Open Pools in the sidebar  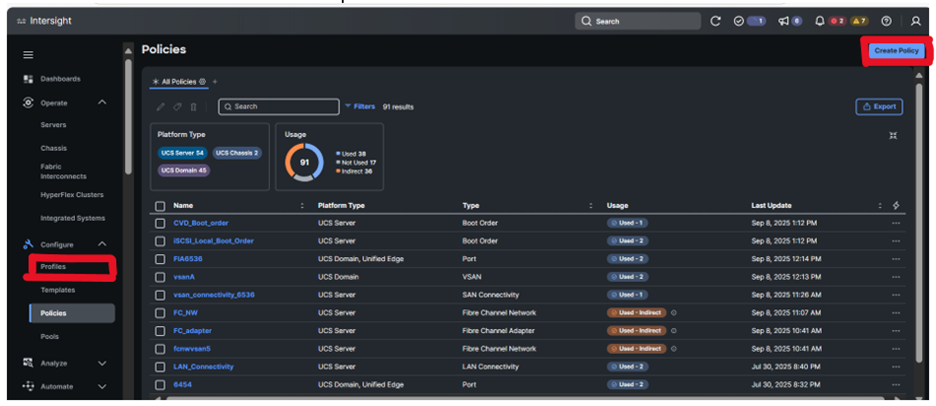point(50,337)
